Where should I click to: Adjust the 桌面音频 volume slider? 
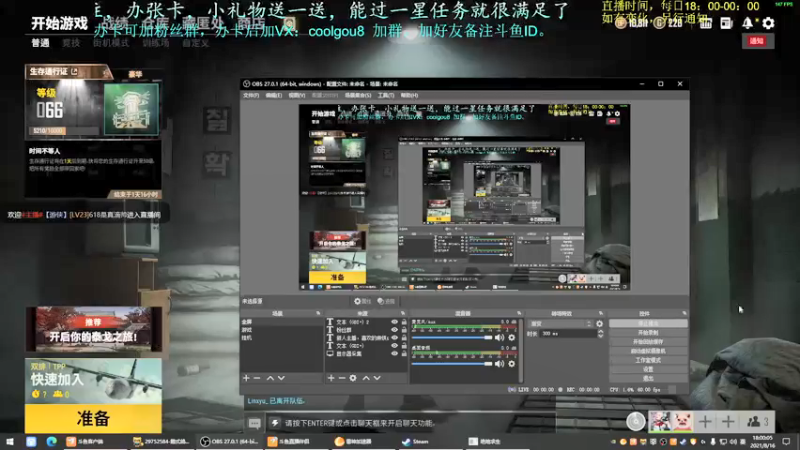(452, 364)
